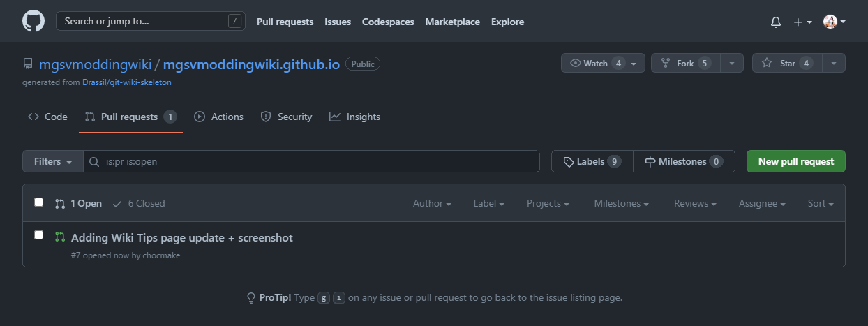Open the Projects filter dropdown
Screen dimensions: 868x326
tap(548, 203)
